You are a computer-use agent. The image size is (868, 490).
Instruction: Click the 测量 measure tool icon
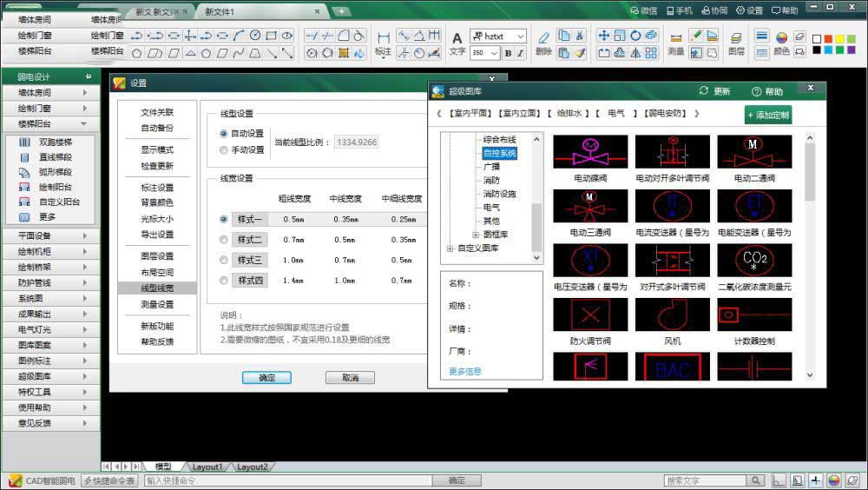pyautogui.click(x=676, y=38)
